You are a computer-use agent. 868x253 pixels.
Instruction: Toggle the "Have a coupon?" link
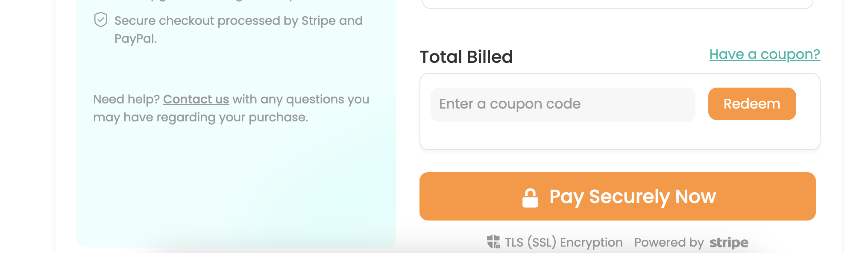[764, 54]
